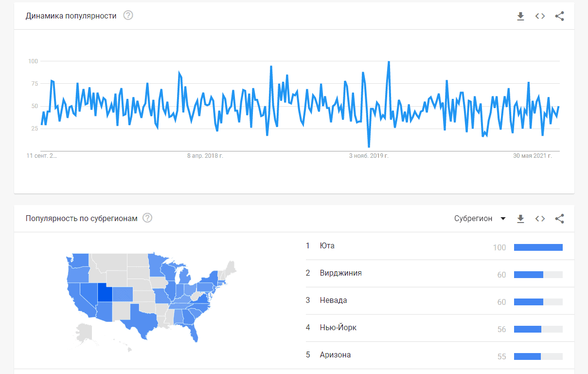Open help for Популярность по субрегионам
Image resolution: width=588 pixels, height=374 pixels.
pos(147,218)
